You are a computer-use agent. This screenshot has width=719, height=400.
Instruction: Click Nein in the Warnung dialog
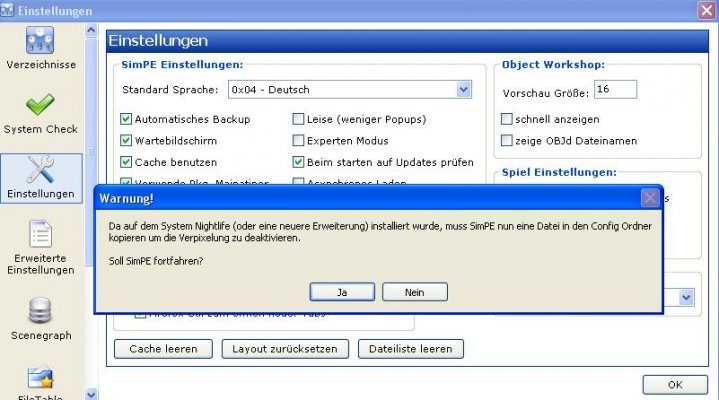(x=415, y=292)
